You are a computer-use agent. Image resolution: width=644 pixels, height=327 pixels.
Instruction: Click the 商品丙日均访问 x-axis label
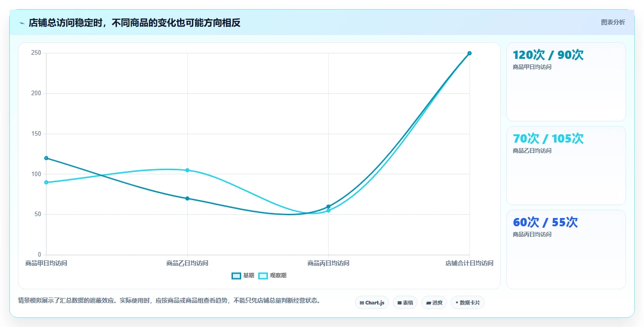coord(328,263)
